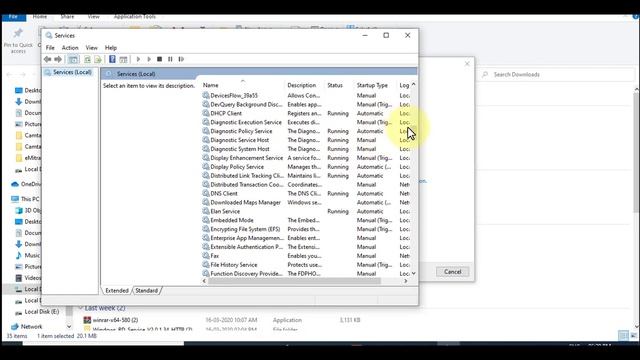Viewport: 640px width, 360px height.
Task: Click the services list scroll-up arrow
Action: pyautogui.click(x=413, y=84)
